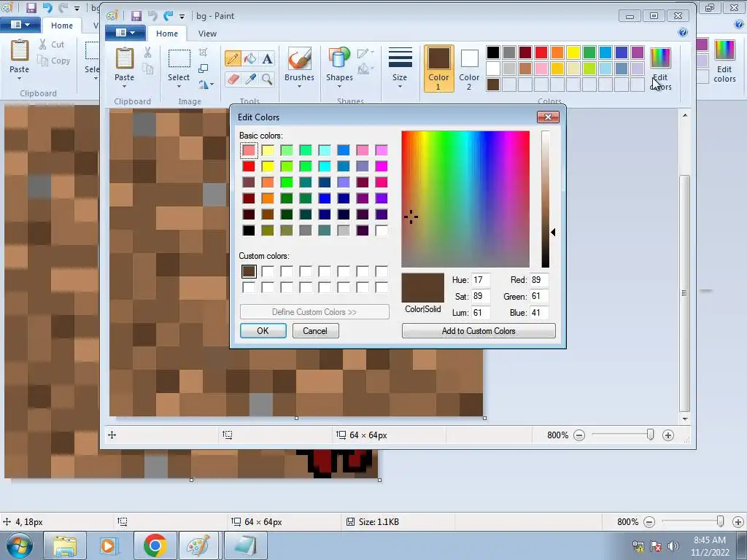
Task: Pick the black basic color swatch
Action: 249,230
